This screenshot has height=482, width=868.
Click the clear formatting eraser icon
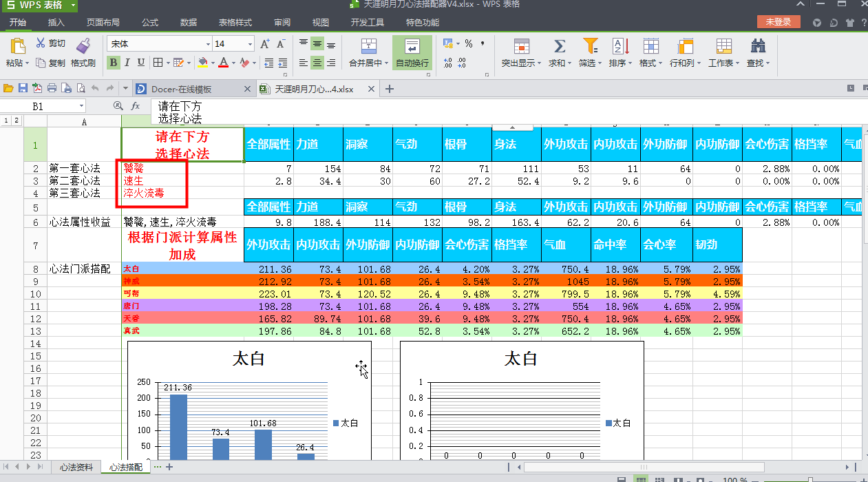pos(244,63)
